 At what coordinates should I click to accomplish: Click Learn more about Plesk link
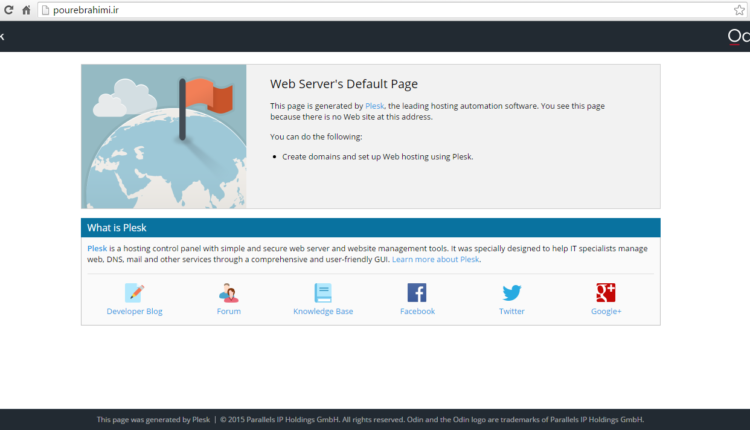pyautogui.click(x=435, y=260)
